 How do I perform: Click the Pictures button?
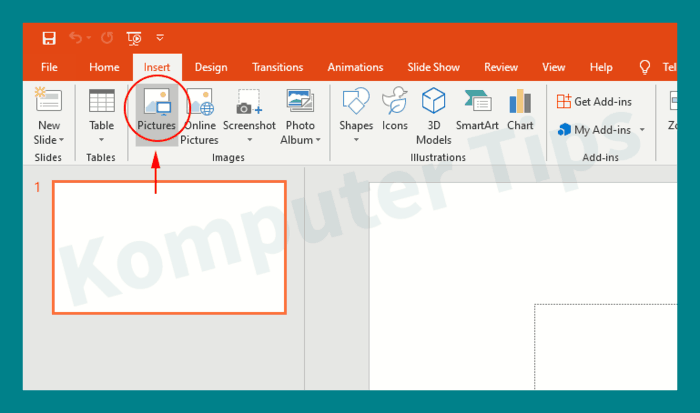tap(156, 115)
